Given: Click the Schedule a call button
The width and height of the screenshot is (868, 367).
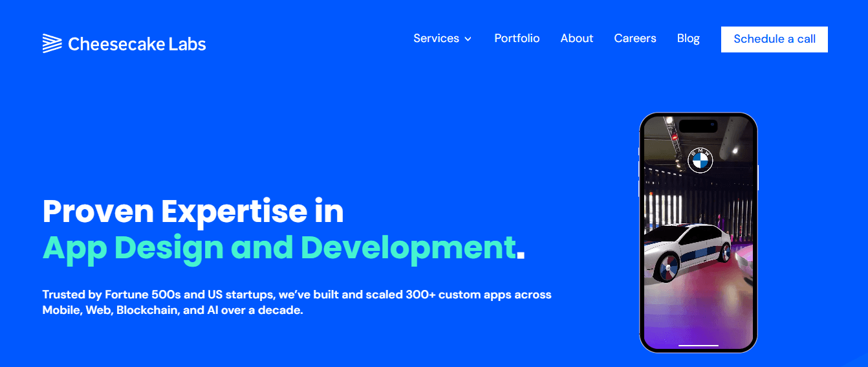Looking at the screenshot, I should [774, 39].
